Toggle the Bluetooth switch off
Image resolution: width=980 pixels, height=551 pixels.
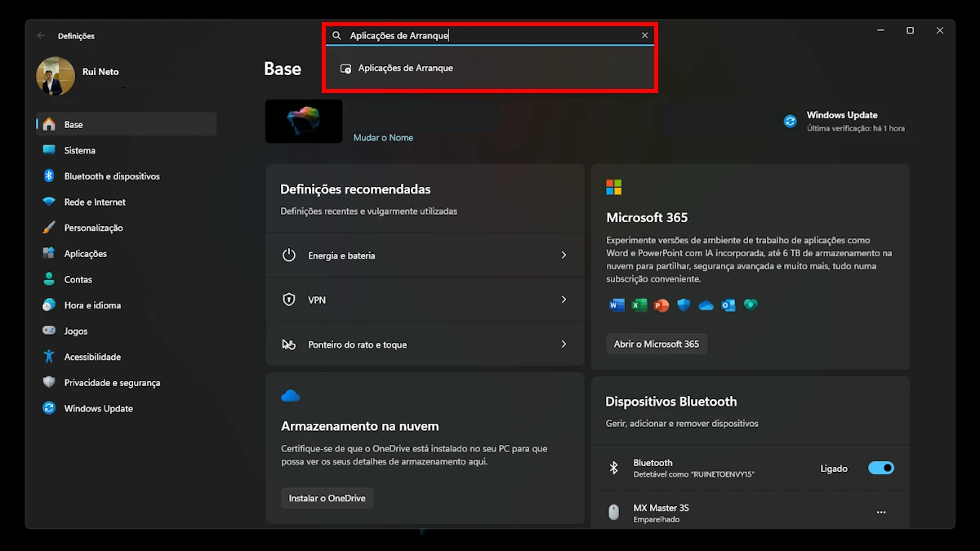tap(880, 469)
